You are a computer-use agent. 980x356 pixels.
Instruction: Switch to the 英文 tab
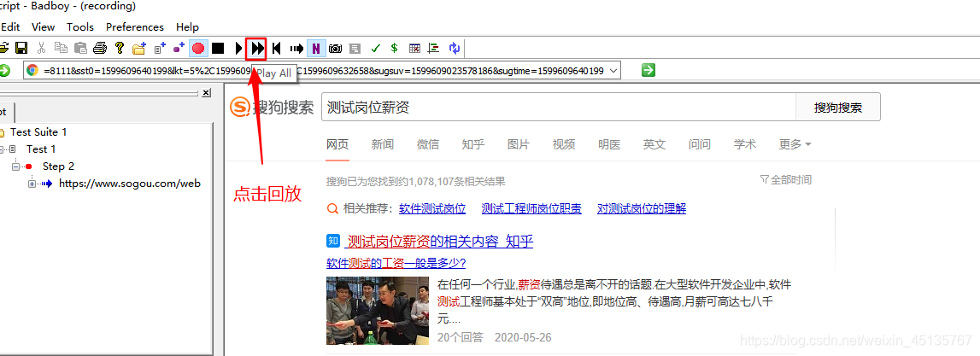tap(654, 144)
